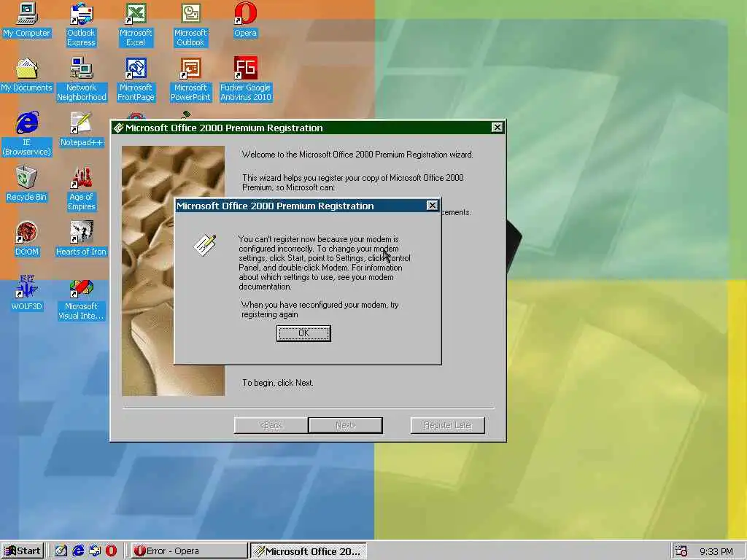Switch to Microsoft Office 2000 taskbar button
This screenshot has height=560, width=747.
pyautogui.click(x=309, y=551)
